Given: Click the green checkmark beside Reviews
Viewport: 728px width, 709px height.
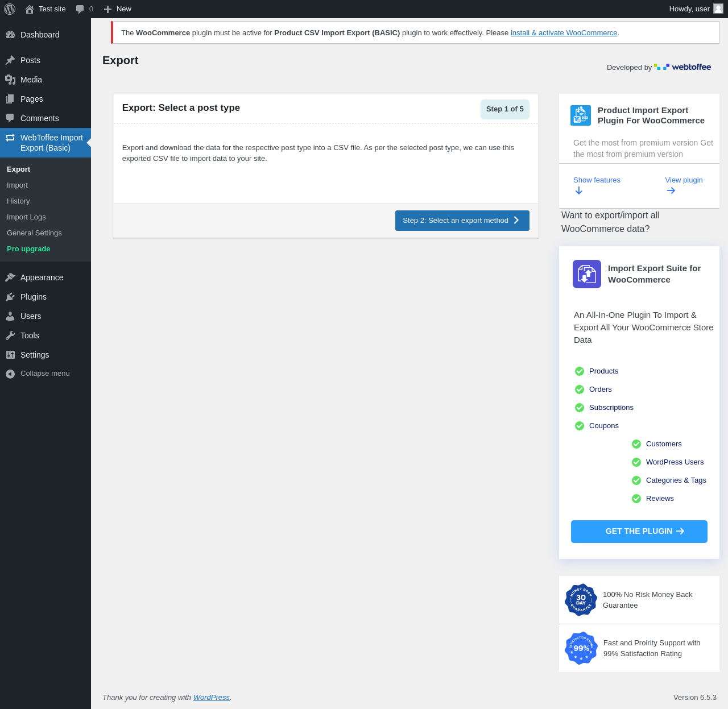Looking at the screenshot, I should click(x=636, y=499).
